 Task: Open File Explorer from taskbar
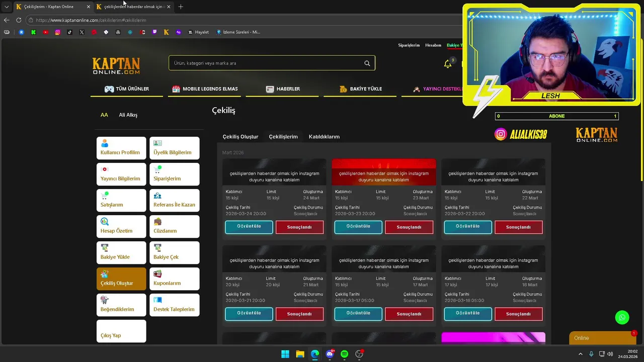point(300,354)
